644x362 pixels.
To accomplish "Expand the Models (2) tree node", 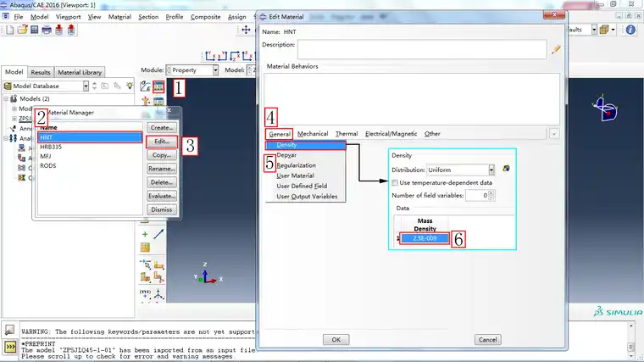I will pos(6,98).
